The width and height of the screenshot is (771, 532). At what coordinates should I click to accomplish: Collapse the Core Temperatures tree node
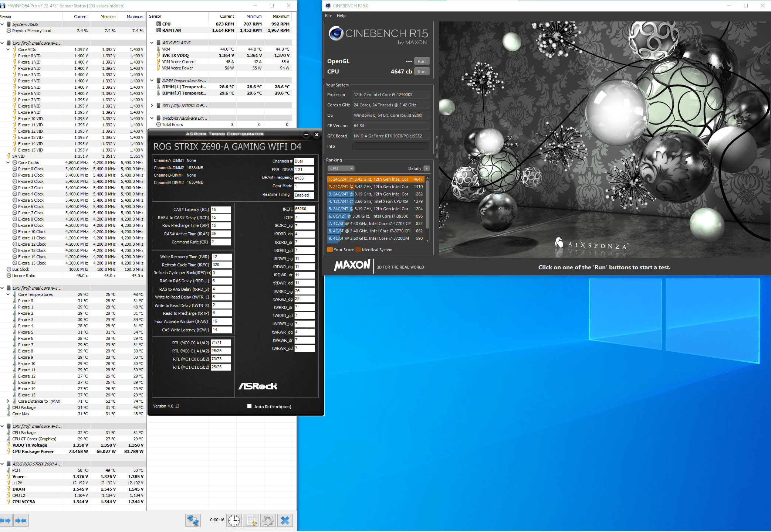(x=8, y=294)
